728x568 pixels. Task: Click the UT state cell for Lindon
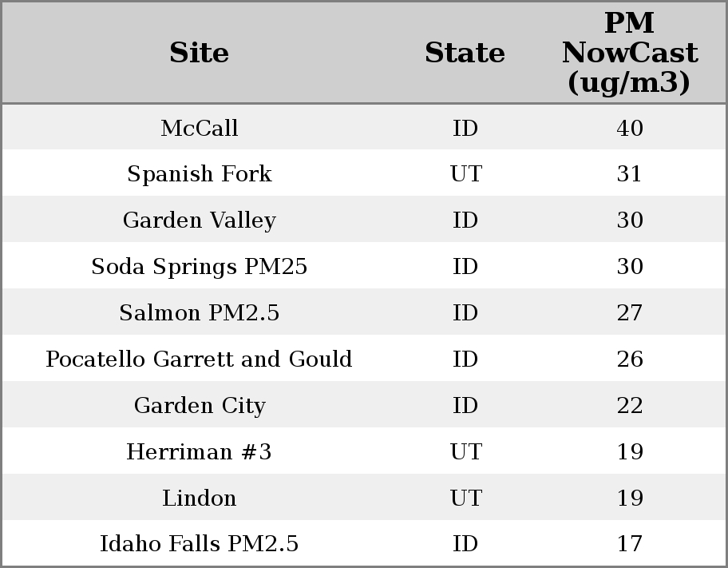point(465,498)
